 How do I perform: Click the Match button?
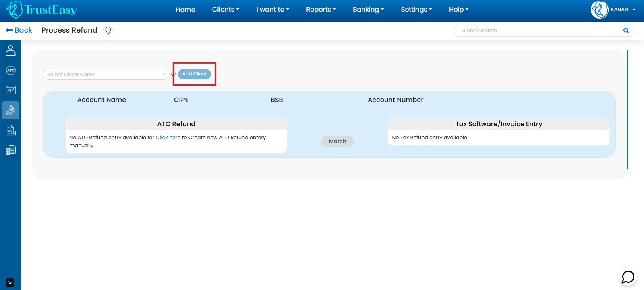click(338, 141)
